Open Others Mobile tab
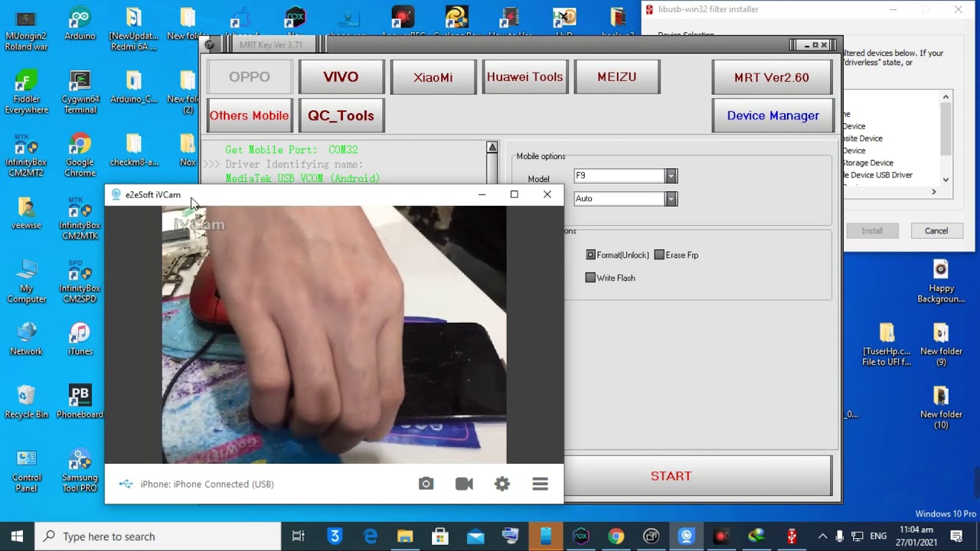980x551 pixels. click(250, 116)
